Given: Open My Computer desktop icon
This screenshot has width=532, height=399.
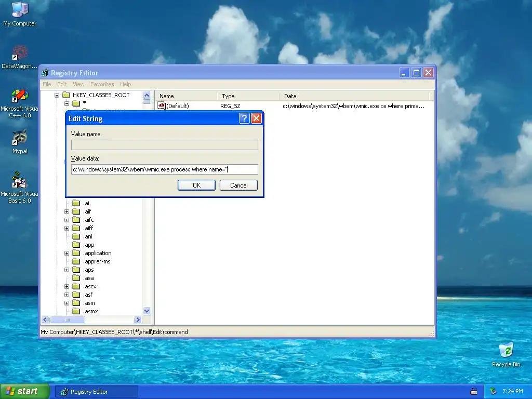Looking at the screenshot, I should 20,9.
